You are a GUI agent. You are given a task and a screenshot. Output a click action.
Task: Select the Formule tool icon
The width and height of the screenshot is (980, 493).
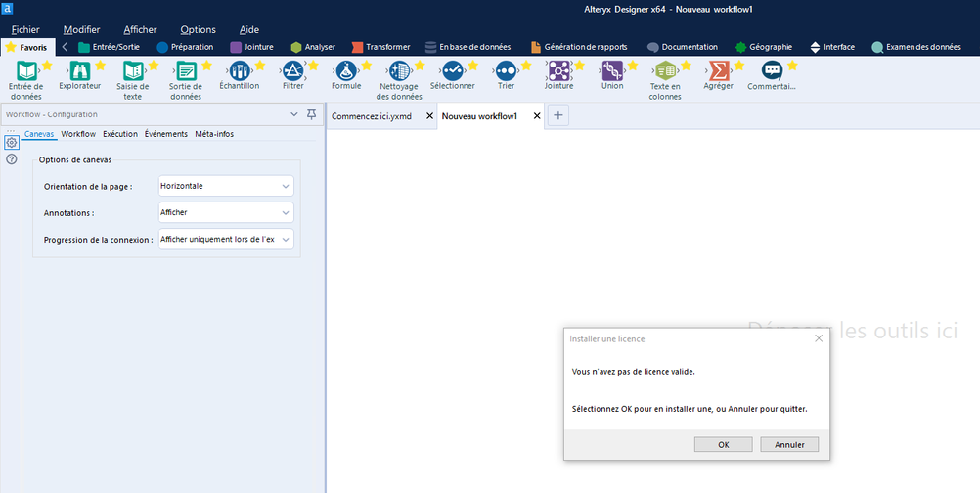(x=345, y=70)
